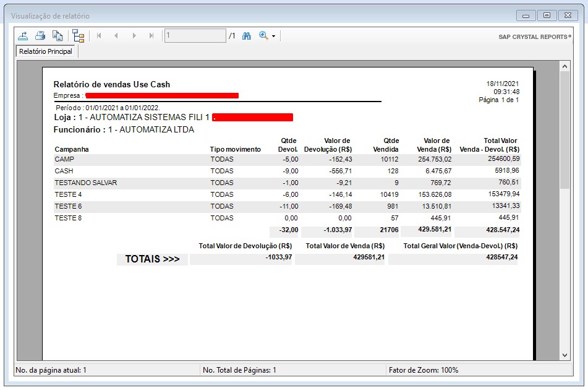Click the scroll up arrow

point(565,66)
